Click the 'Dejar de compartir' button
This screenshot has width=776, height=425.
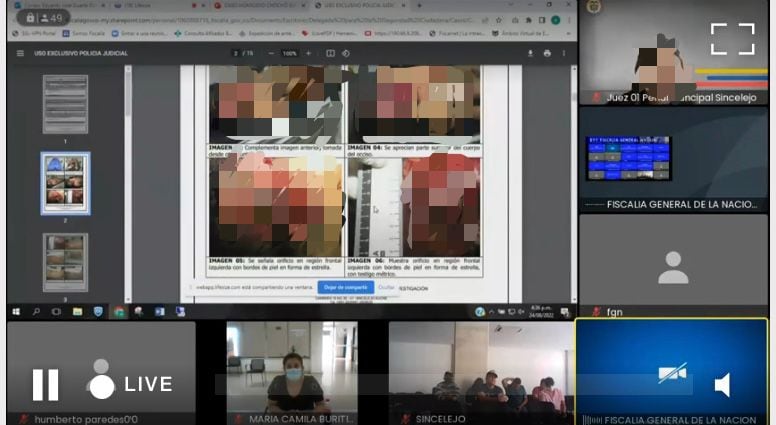[x=345, y=288]
